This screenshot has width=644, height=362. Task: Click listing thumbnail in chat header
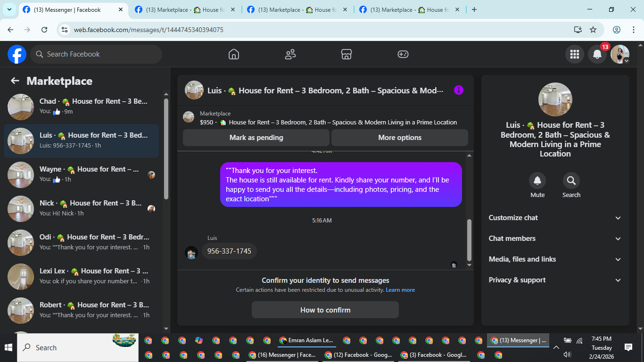(x=194, y=90)
